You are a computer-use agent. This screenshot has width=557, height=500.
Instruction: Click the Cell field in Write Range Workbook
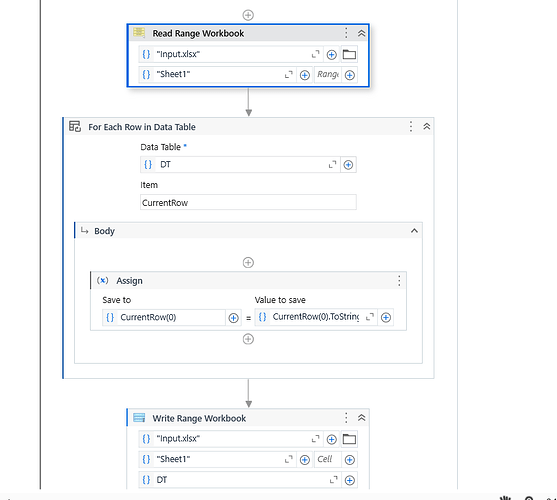328,459
